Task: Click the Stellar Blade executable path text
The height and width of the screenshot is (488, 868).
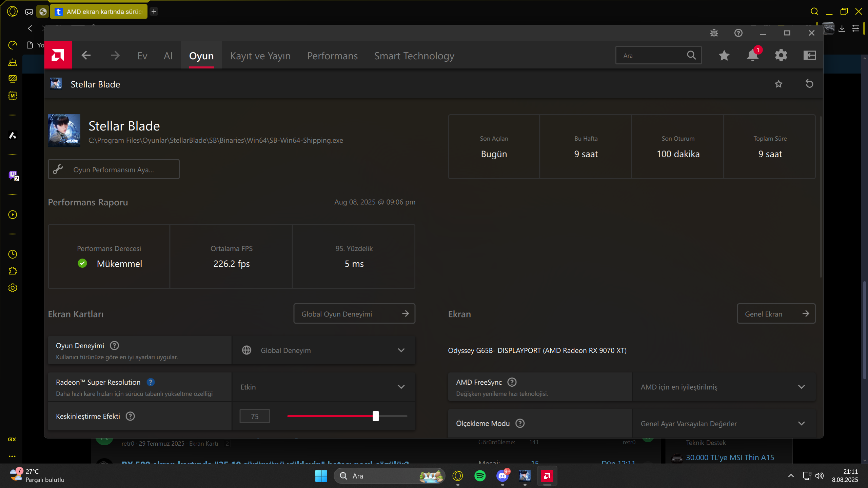Action: (216, 140)
